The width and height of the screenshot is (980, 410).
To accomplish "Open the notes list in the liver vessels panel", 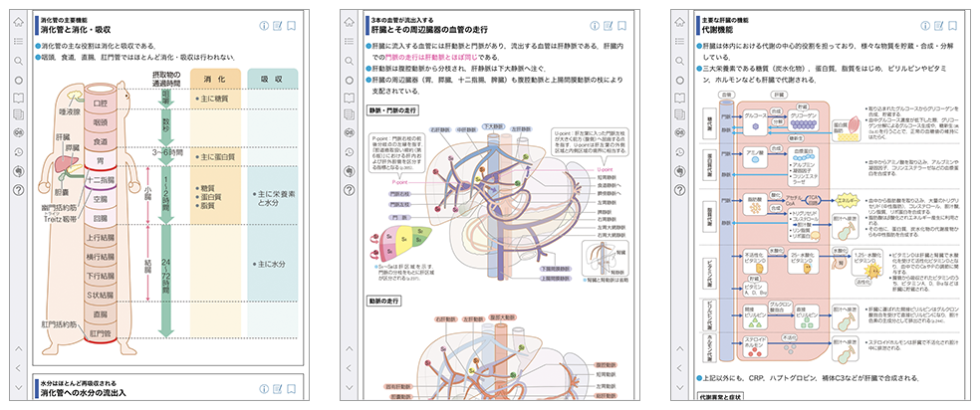I will 350,114.
